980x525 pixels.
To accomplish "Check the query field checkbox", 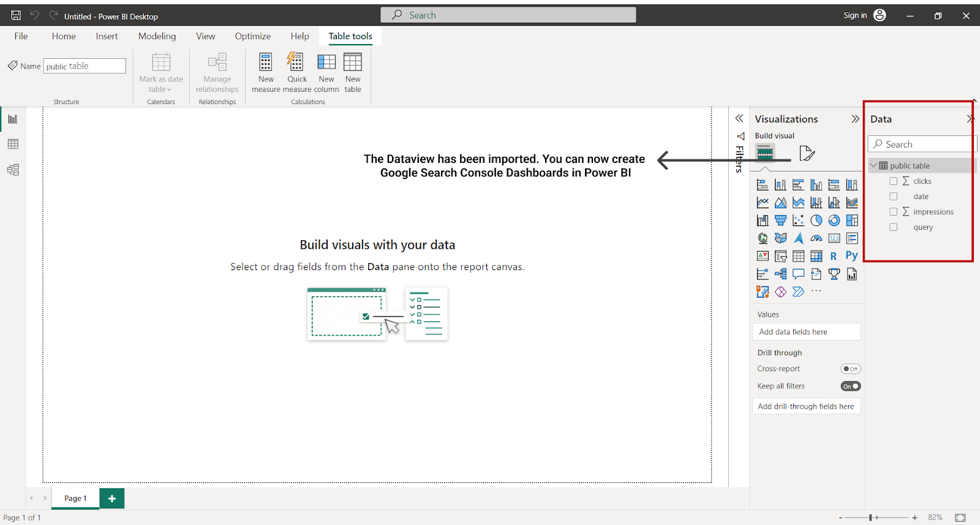I will tap(893, 227).
